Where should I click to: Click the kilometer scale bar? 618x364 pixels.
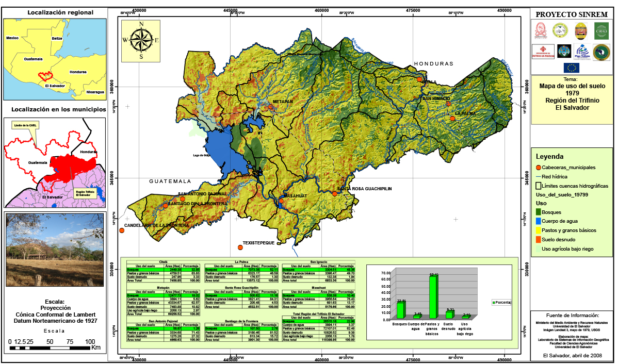[52, 348]
